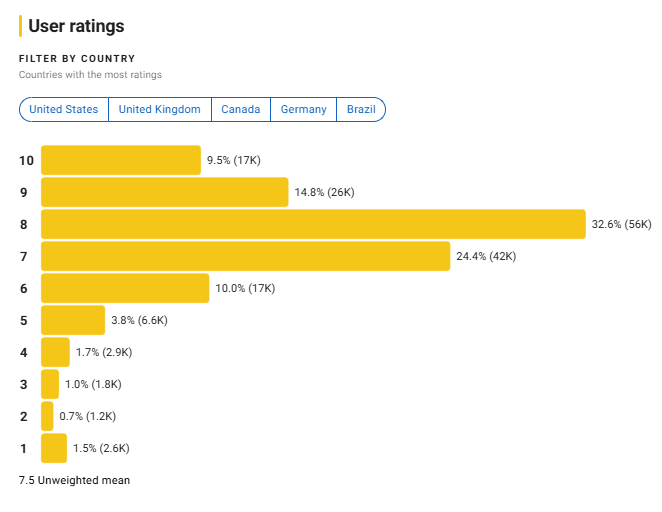
Task: Filter ratings by United States
Action: (x=64, y=110)
